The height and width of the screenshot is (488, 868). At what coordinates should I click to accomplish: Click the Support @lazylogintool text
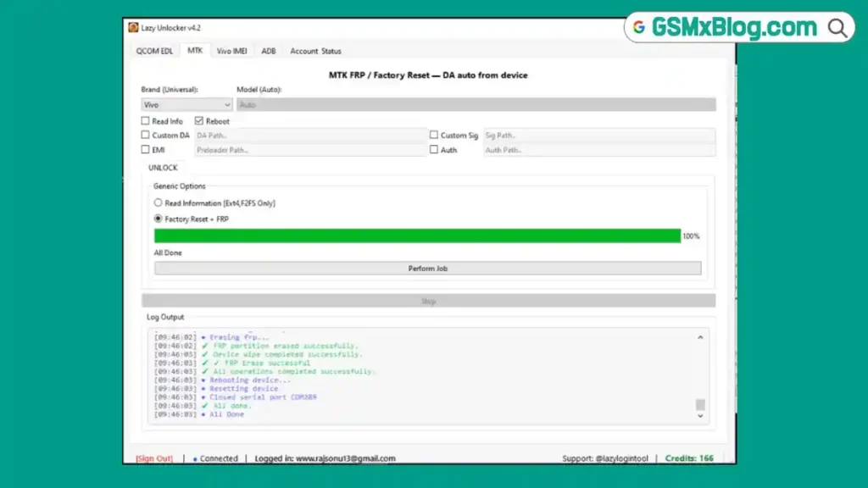point(605,458)
